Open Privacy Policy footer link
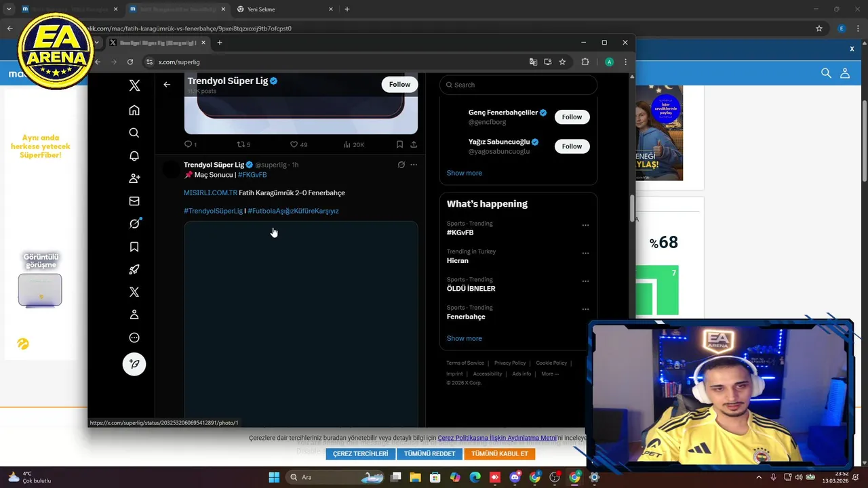This screenshot has width=868, height=488. [x=510, y=363]
